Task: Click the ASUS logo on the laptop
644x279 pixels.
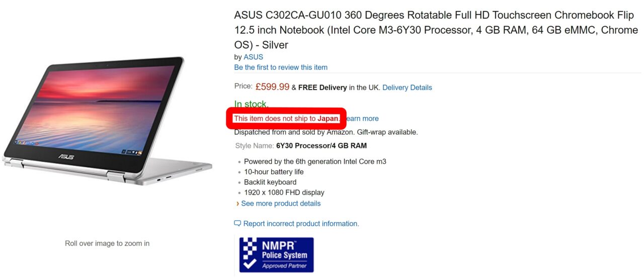Action: (x=65, y=157)
